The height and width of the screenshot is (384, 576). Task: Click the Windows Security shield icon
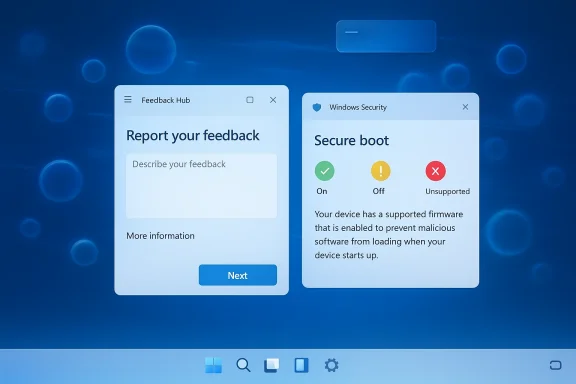pos(317,107)
